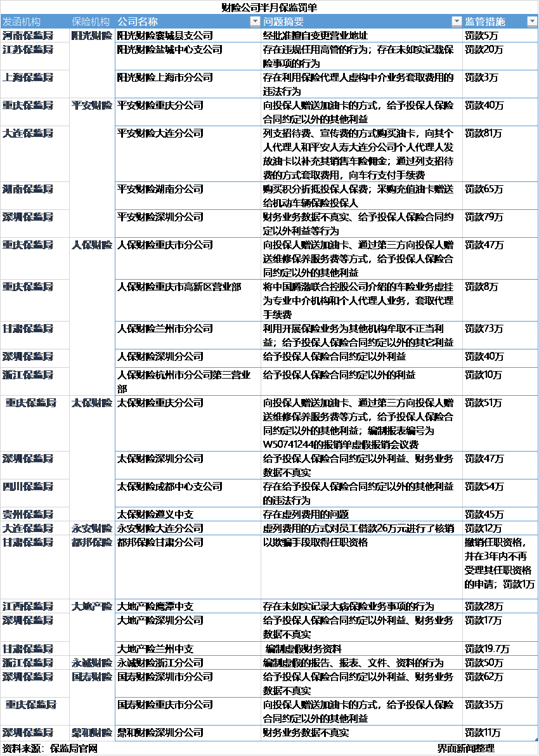This screenshot has height=756, width=539.
Task: Select cell 鼎和财险深圳分公司
Action: (188, 733)
